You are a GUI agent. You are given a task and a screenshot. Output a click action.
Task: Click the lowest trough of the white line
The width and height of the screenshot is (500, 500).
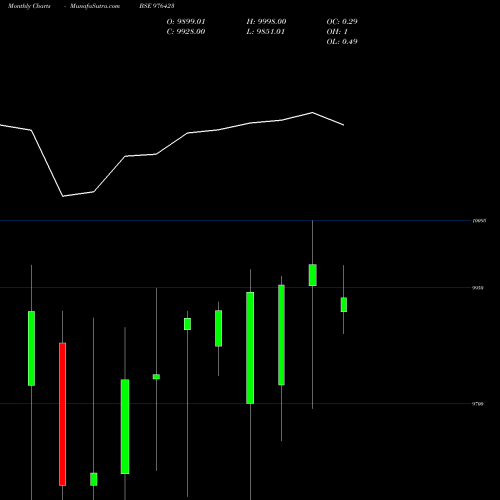(63, 196)
